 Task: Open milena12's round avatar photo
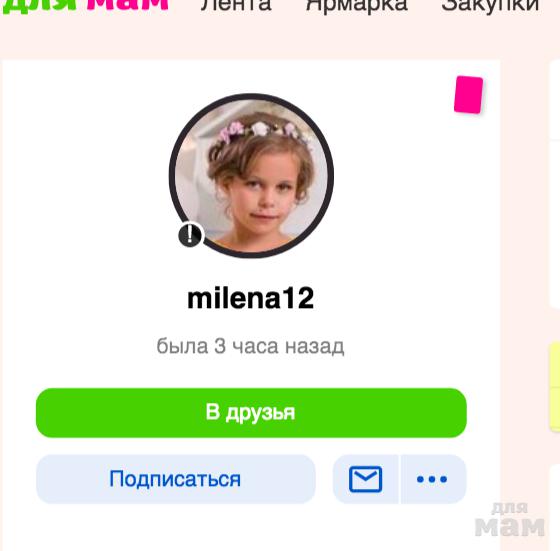coord(251,175)
